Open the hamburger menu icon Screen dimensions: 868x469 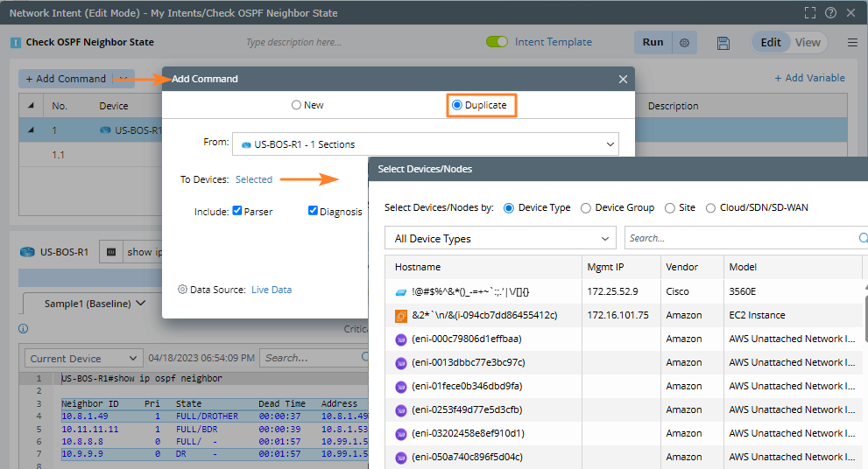pos(852,43)
